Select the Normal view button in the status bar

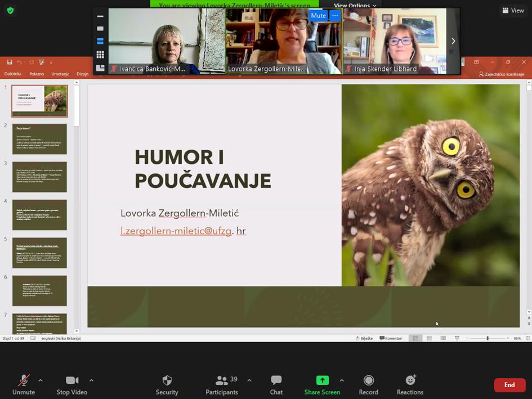pyautogui.click(x=415, y=338)
